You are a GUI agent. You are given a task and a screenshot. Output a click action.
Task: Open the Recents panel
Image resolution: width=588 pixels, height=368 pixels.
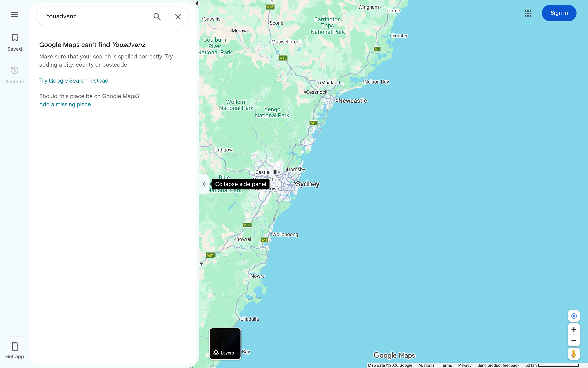14,75
